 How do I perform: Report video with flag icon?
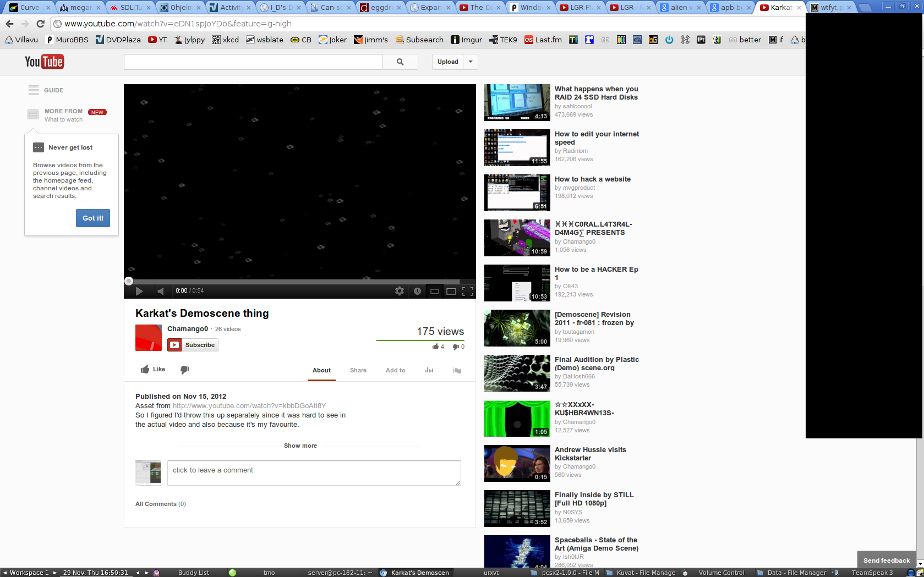point(457,370)
